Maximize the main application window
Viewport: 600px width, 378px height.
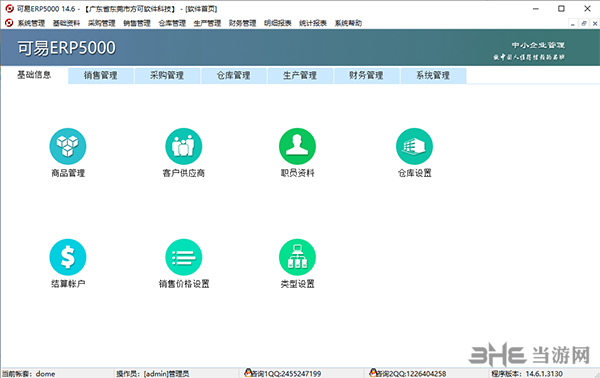[561, 8]
